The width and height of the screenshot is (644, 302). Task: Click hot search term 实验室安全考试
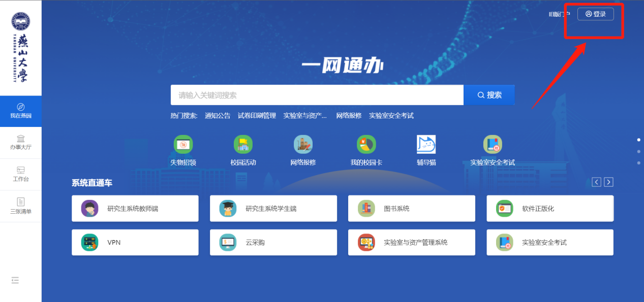(x=391, y=116)
